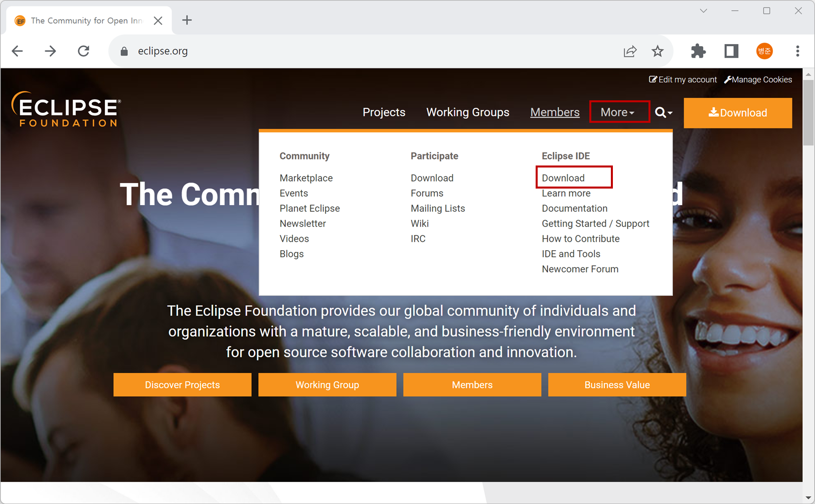Click the page vertical scrollbar thumb
815x504 pixels.
coord(808,113)
